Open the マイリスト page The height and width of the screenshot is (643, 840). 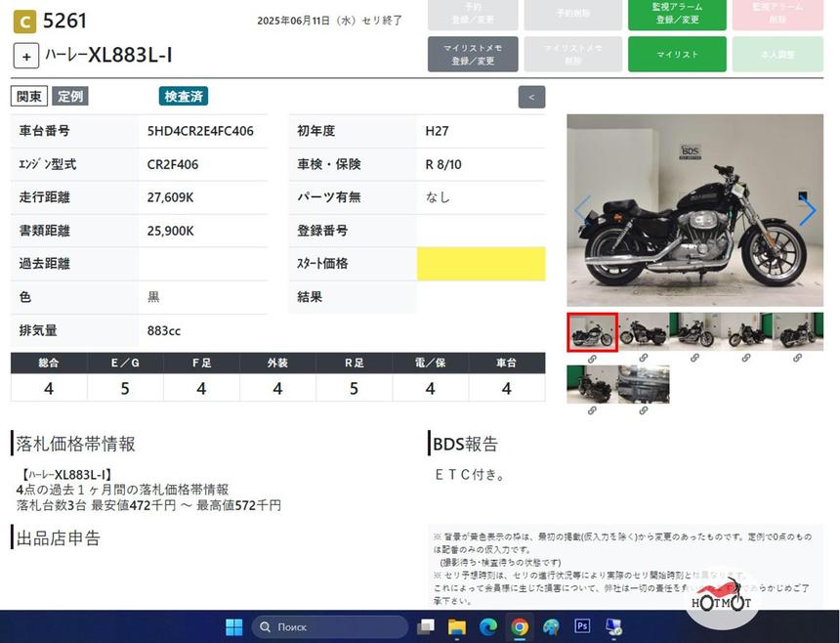pyautogui.click(x=677, y=55)
